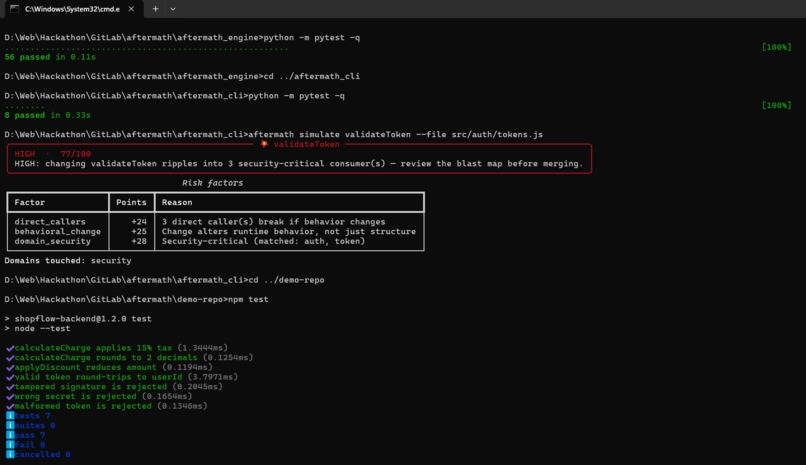806x465 pixels.
Task: Click the '8 passed in 0.33s' line
Action: (47, 115)
